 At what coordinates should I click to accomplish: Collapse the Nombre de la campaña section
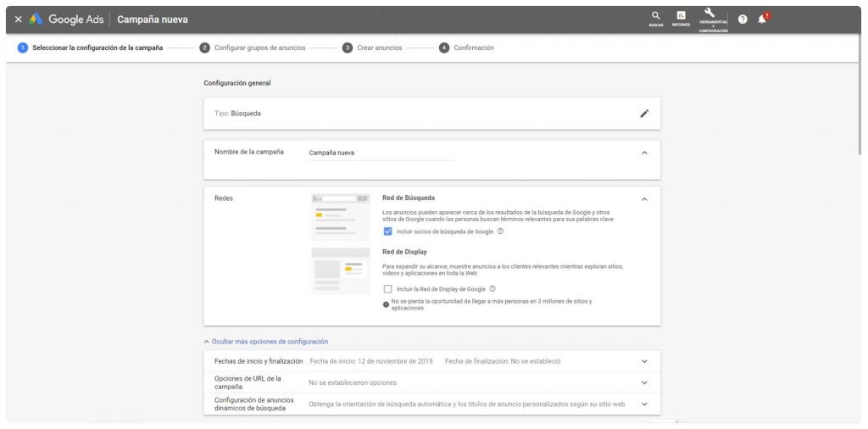pyautogui.click(x=644, y=153)
